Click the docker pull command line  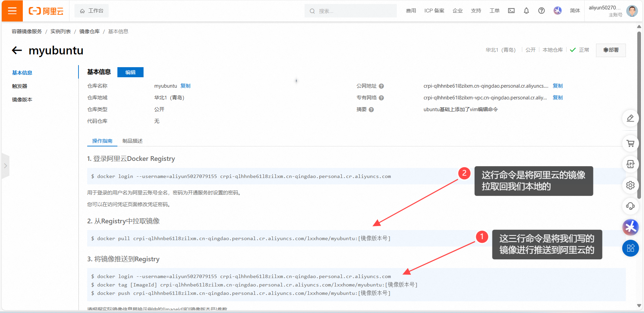(241, 238)
